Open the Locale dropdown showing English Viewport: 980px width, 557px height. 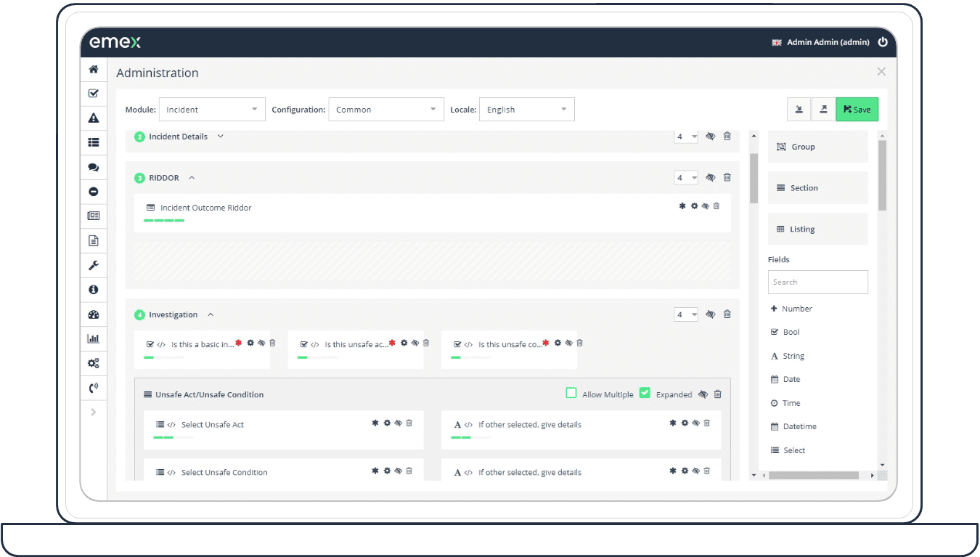527,110
